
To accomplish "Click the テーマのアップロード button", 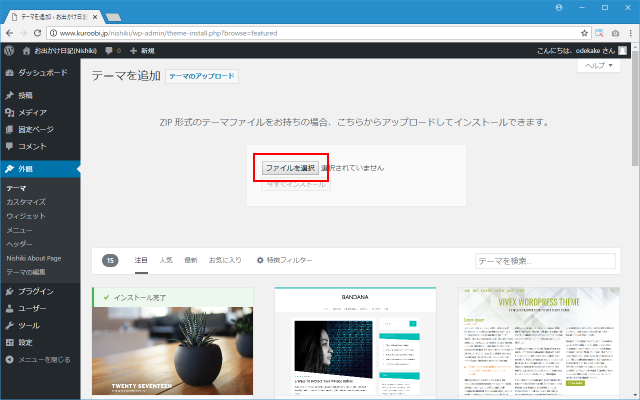I will 202,76.
